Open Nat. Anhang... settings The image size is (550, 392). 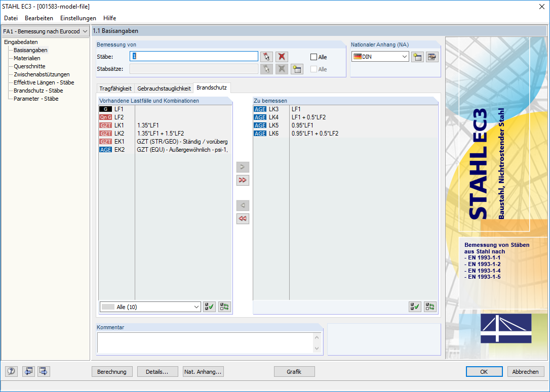(x=203, y=372)
